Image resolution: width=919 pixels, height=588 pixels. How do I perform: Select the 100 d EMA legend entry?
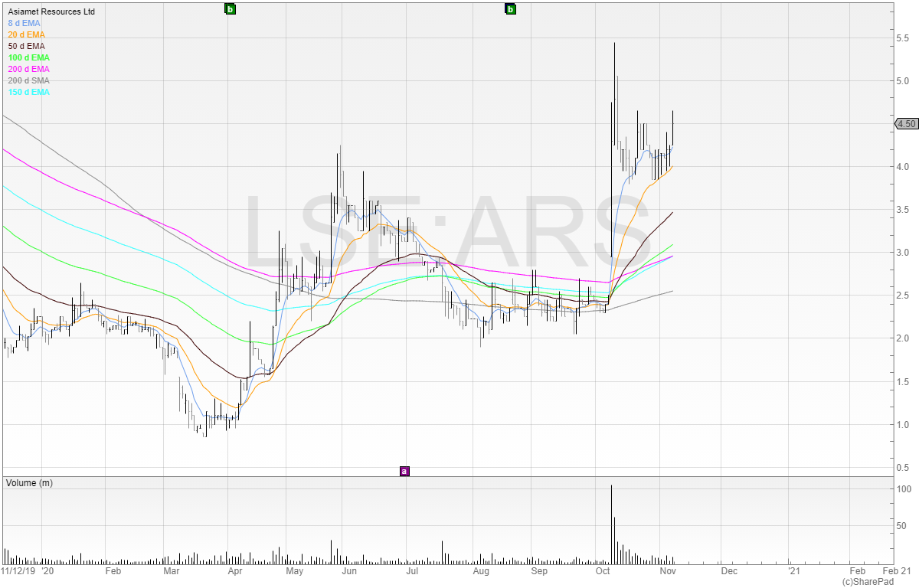click(x=28, y=57)
